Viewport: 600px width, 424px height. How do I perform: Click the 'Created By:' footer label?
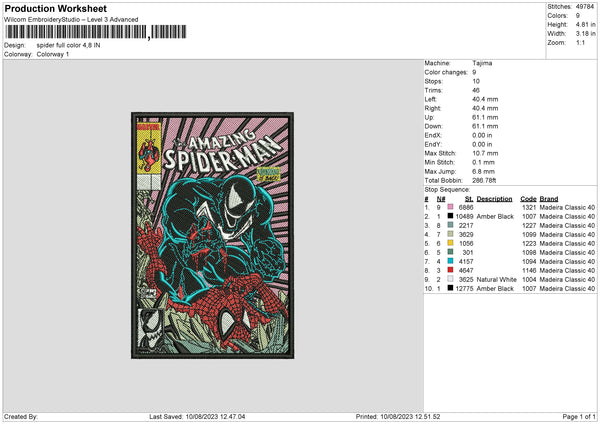pyautogui.click(x=21, y=416)
